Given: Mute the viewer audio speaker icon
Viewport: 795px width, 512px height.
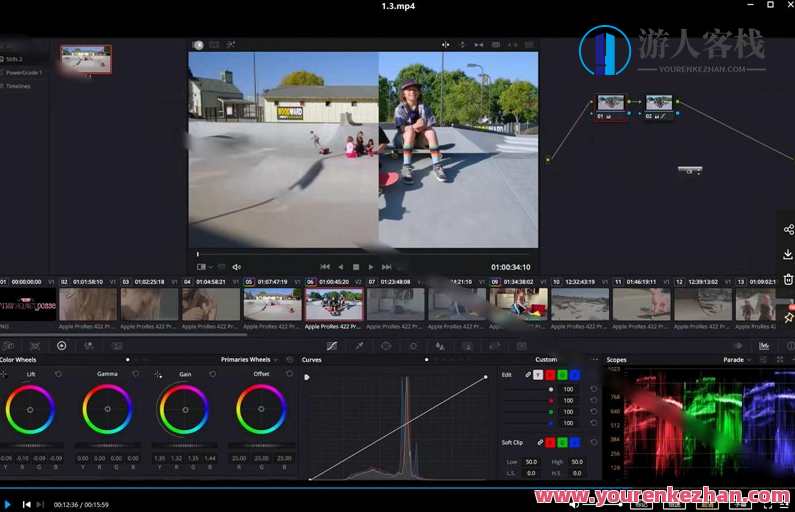Looking at the screenshot, I should click(x=237, y=267).
